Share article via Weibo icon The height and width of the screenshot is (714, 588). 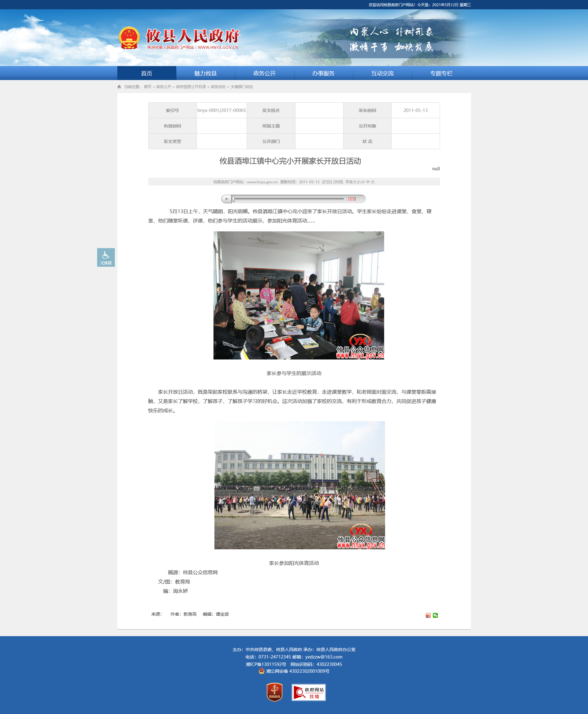(x=428, y=615)
